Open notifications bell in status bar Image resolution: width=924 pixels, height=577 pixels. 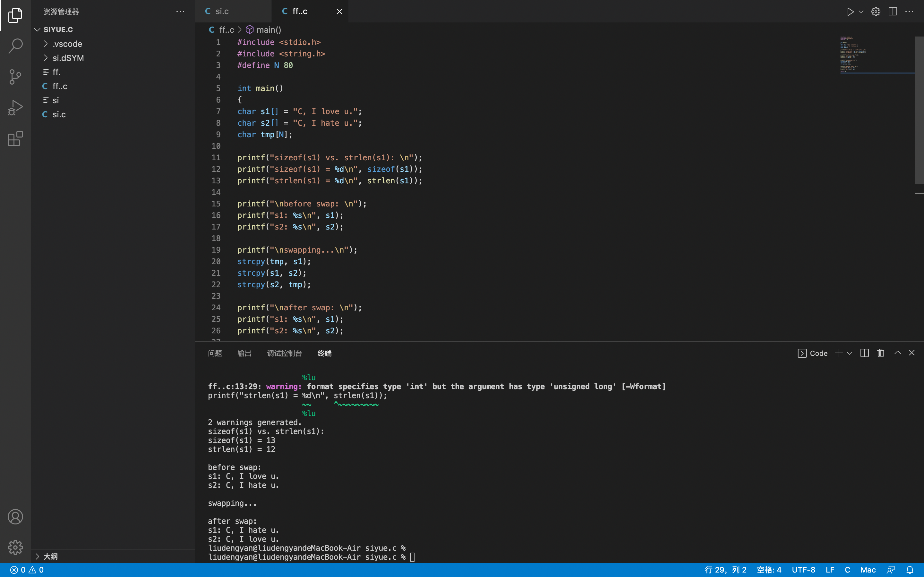[910, 570]
